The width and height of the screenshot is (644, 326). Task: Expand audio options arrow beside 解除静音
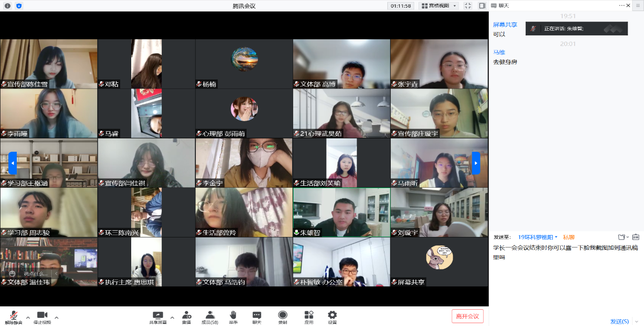28,317
